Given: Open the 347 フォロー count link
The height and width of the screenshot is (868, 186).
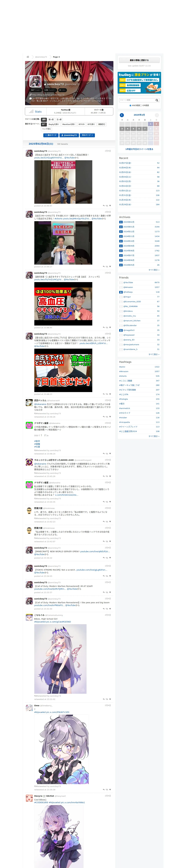Looking at the screenshot, I should coord(36,90).
